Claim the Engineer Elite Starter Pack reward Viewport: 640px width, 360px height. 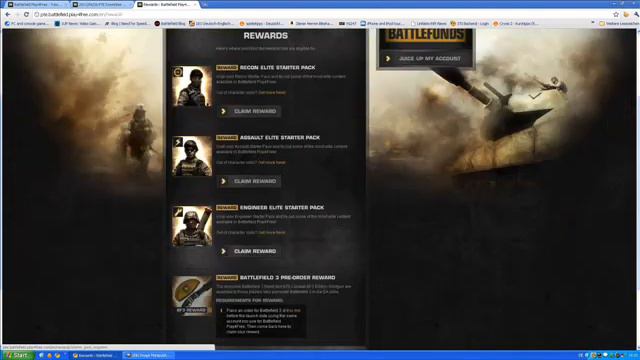pyautogui.click(x=249, y=251)
